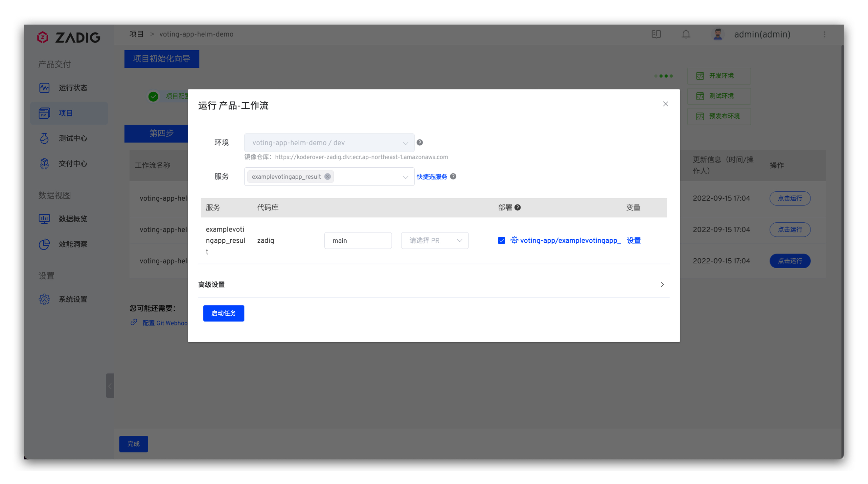
Task: Click the help icon beside 快捷选服务
Action: (453, 176)
